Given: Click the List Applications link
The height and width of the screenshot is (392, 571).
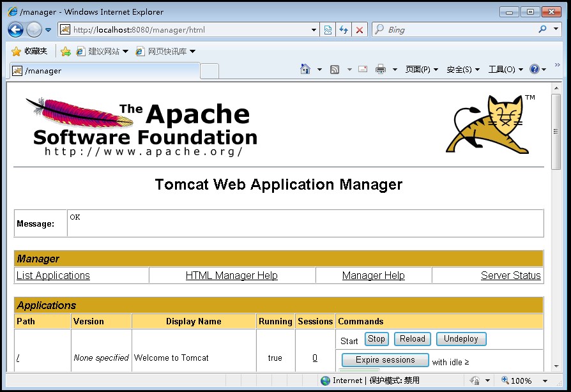Looking at the screenshot, I should pyautogui.click(x=53, y=275).
